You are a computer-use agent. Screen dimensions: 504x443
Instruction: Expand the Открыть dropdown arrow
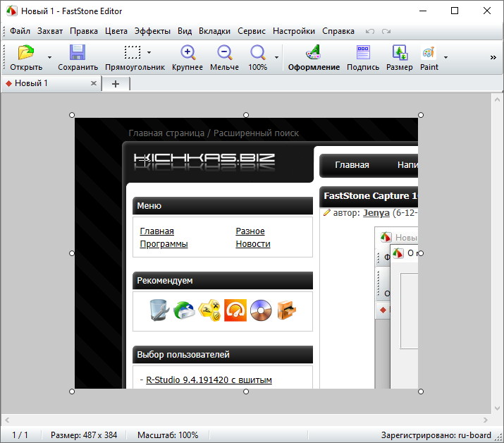pos(49,57)
